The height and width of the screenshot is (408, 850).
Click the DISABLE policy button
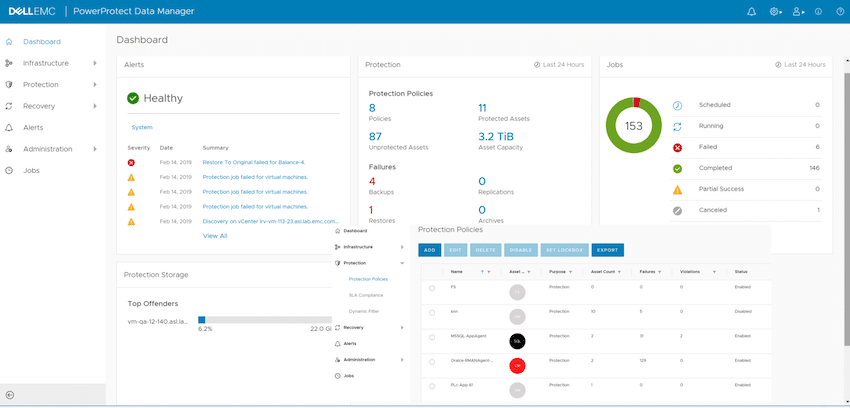520,250
